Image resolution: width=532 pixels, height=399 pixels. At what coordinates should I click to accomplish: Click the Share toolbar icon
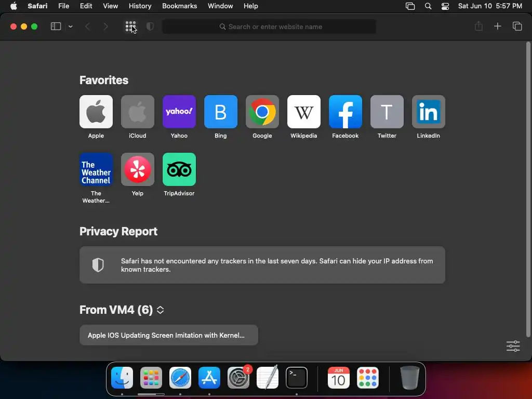[x=478, y=26]
